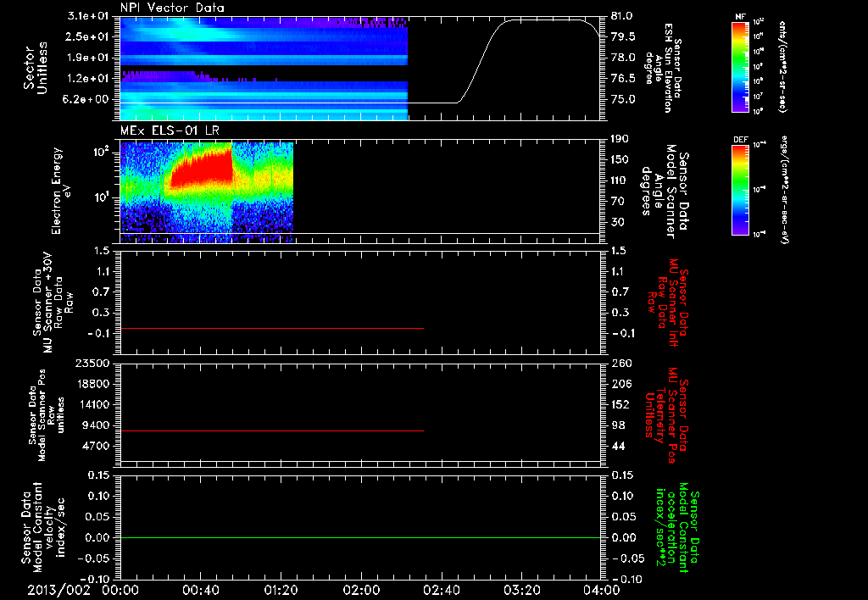This screenshot has width=868, height=600.
Task: Click the red high-flux region in the ELS spectrogram
Action: (202, 170)
